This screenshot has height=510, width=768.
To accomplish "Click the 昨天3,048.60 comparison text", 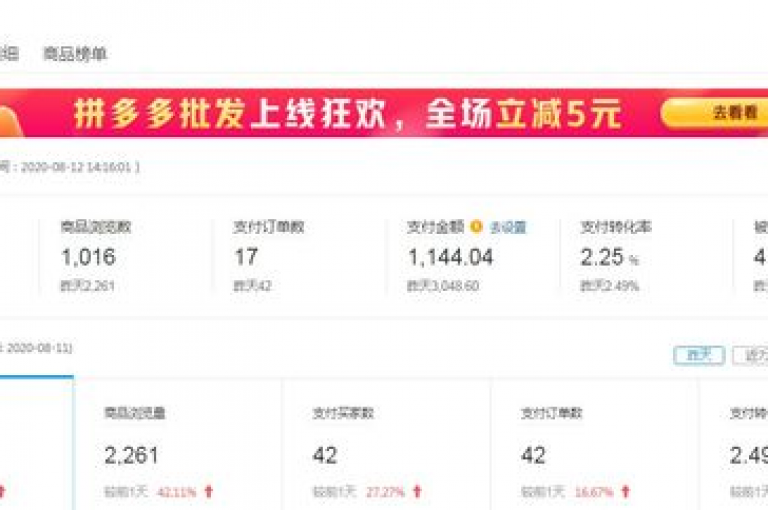I will point(443,286).
